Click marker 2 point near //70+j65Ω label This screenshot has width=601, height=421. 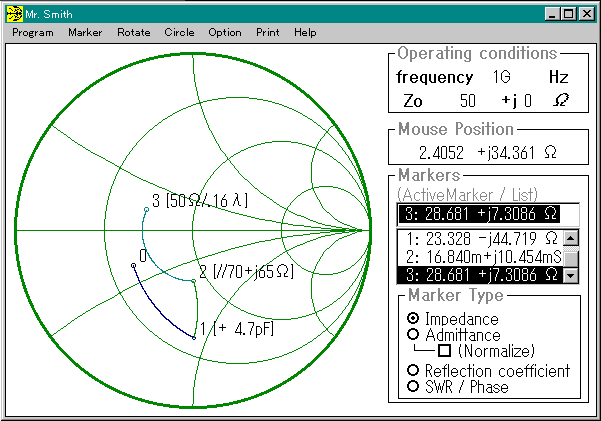pos(194,281)
